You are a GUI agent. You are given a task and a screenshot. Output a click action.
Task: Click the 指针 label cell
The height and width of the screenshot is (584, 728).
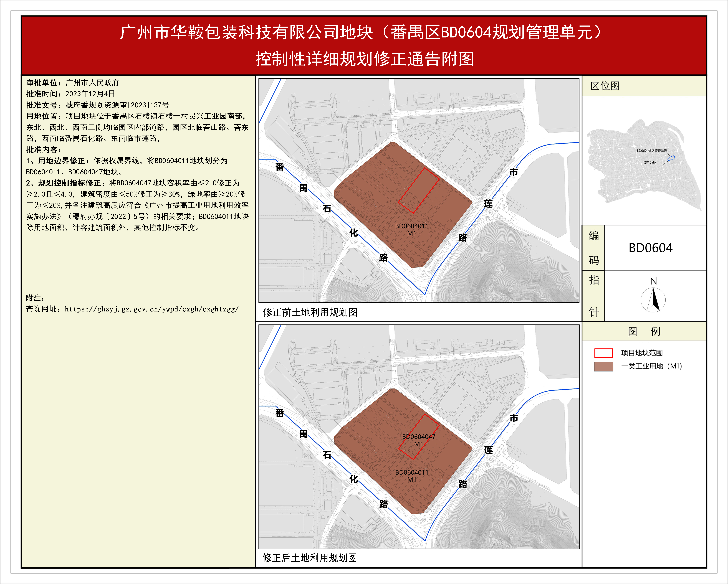click(594, 296)
